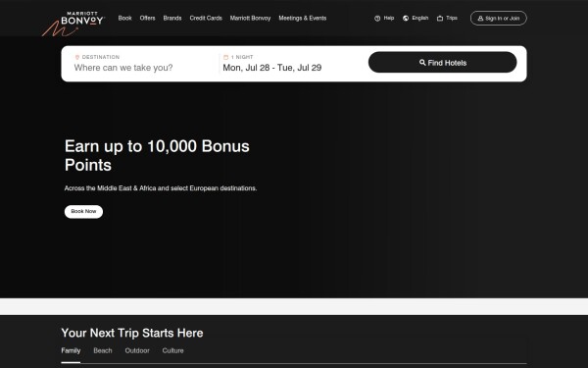The image size is (588, 368).
Task: Click the Help question mark icon
Action: tap(377, 18)
